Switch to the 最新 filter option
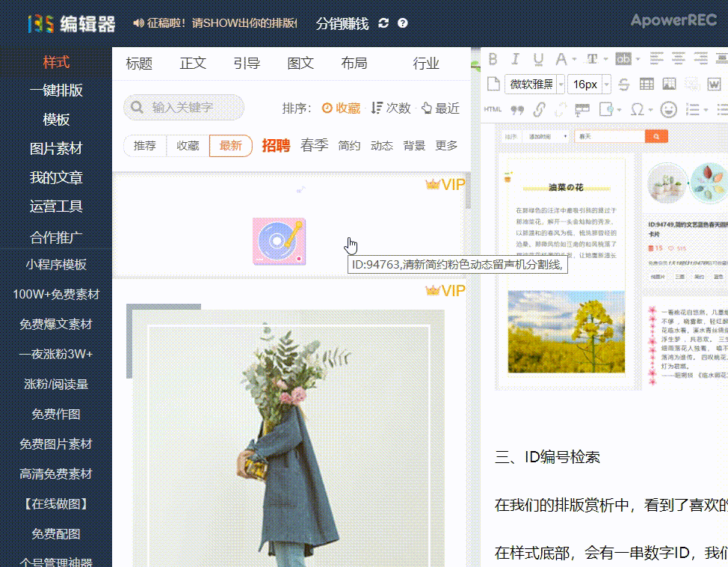This screenshot has width=728, height=567. click(230, 146)
